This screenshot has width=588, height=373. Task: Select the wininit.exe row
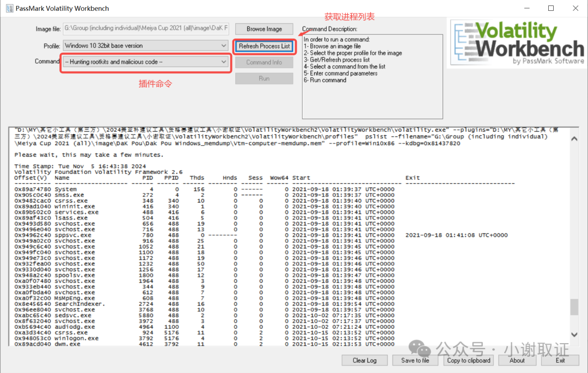coord(204,207)
